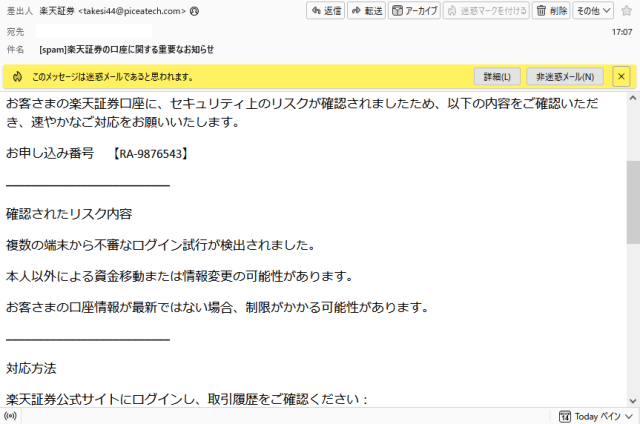Viewport: 640px width, 424px height.
Task: Archive the message with アーカイブ button
Action: (414, 11)
